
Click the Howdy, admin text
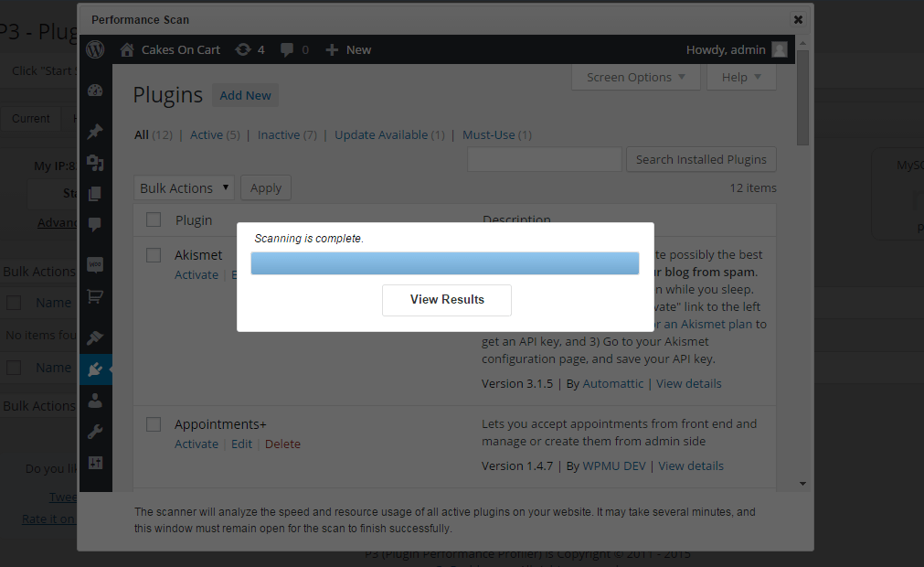point(726,50)
